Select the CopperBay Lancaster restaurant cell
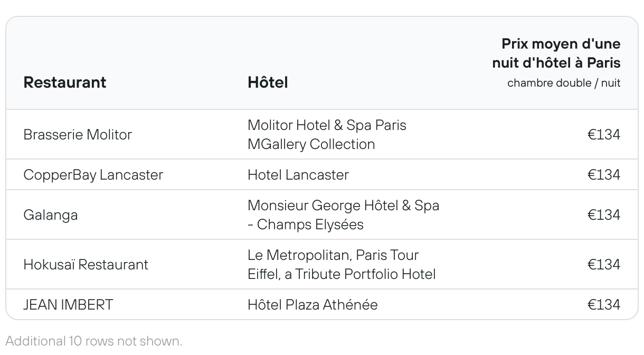Image resolution: width=644 pixels, height=355 pixels. 93,175
